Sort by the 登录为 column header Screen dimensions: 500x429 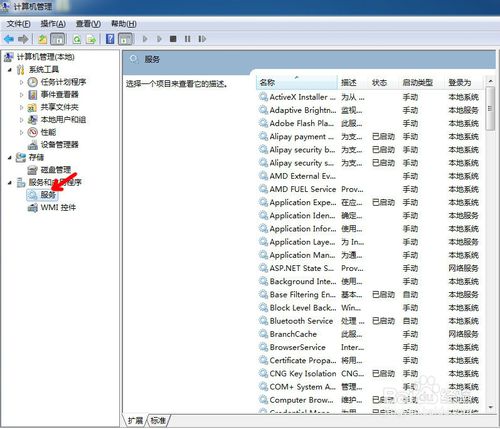pos(465,83)
